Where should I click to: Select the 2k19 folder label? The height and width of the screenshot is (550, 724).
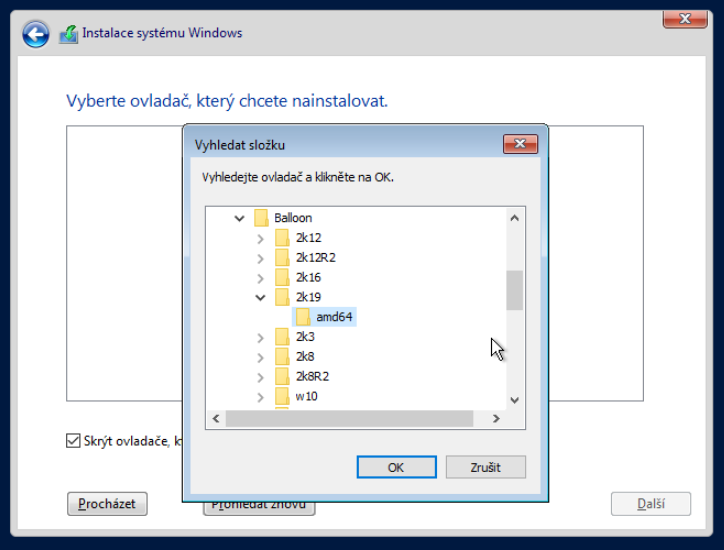(x=307, y=297)
